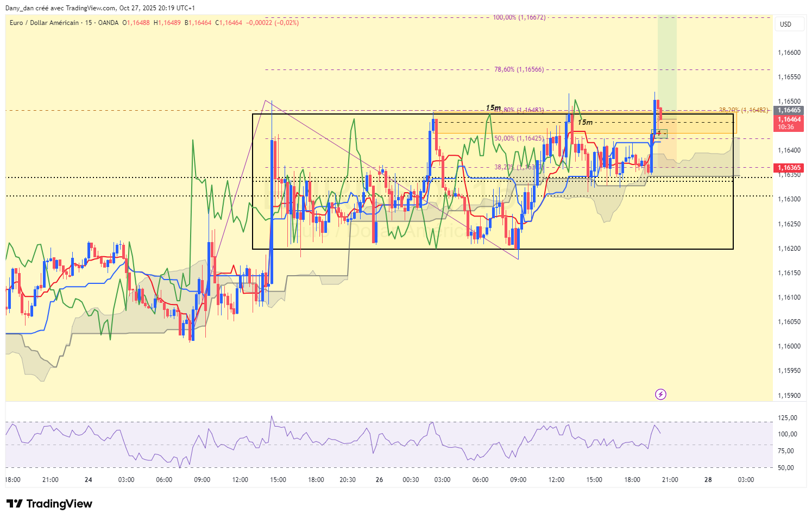Screen dimensions: 812x520
Task: Click the 125,00 value on the oscillator scale
Action: point(788,418)
